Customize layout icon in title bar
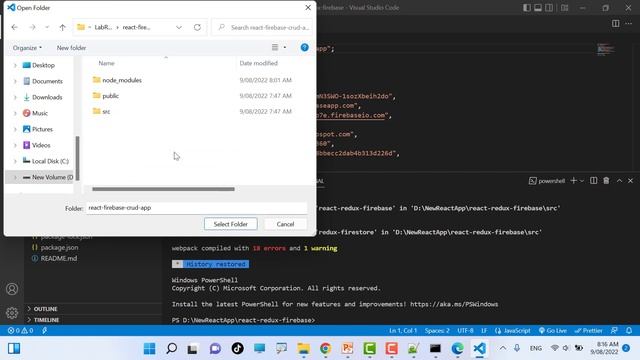Screen dimensions: 640x360 [x=564, y=8]
